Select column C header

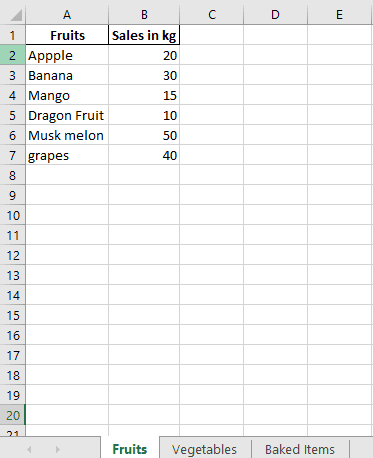pyautogui.click(x=212, y=15)
